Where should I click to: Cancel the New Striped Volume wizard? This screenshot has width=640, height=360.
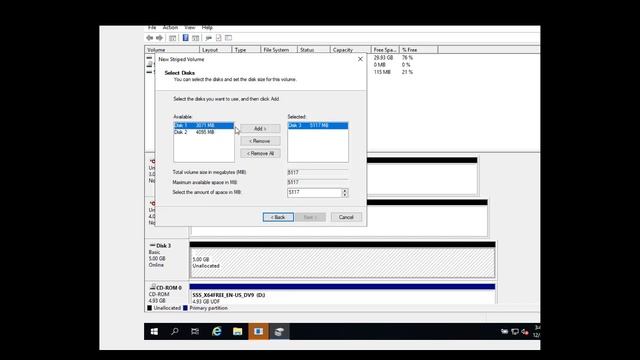pos(346,217)
